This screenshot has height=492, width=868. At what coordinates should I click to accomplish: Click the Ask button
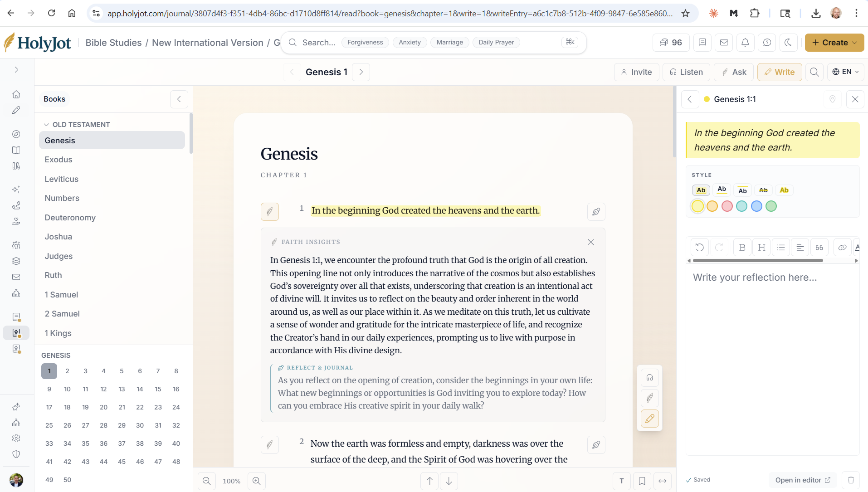pyautogui.click(x=734, y=72)
